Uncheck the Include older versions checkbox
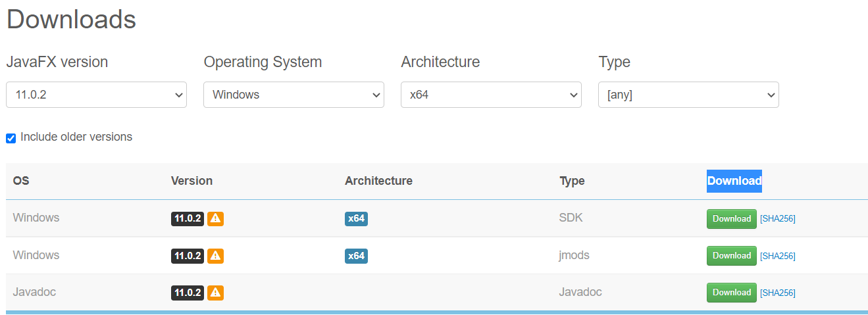868x315 pixels. 11,138
